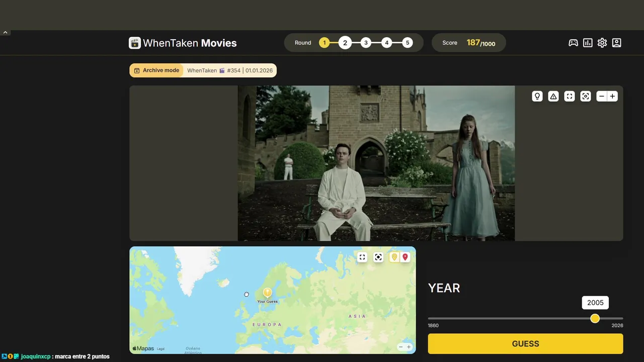Go to round 4 step
Image resolution: width=644 pixels, height=362 pixels.
(387, 43)
